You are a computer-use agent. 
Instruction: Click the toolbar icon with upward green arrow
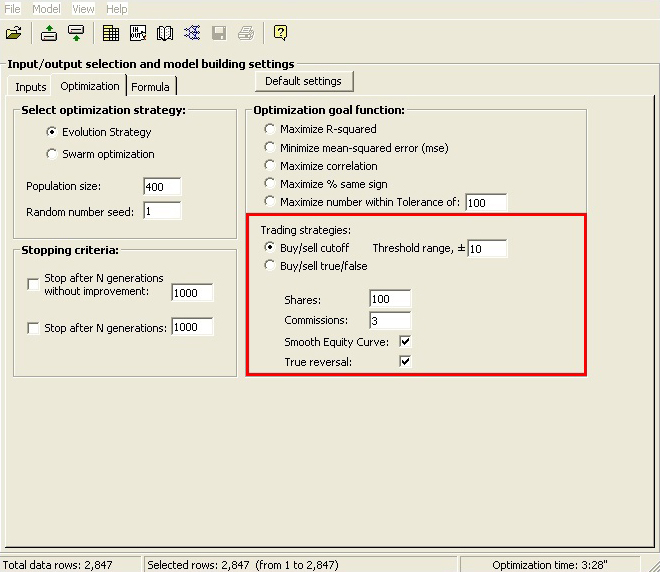coord(49,33)
